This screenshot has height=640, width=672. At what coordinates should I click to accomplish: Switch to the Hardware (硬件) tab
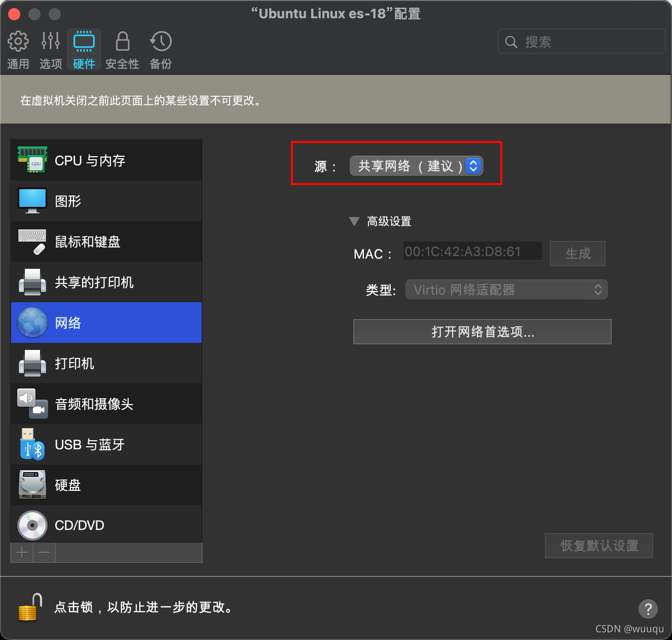click(x=84, y=50)
